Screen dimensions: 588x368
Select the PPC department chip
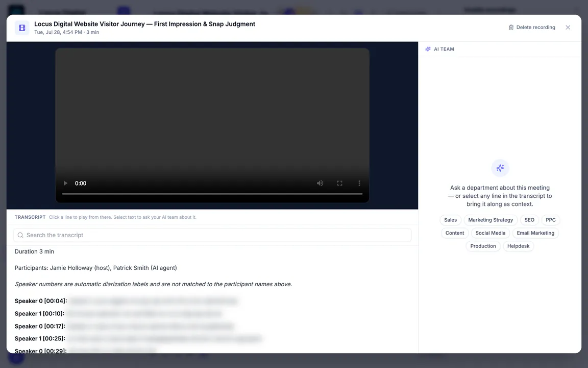pos(551,220)
